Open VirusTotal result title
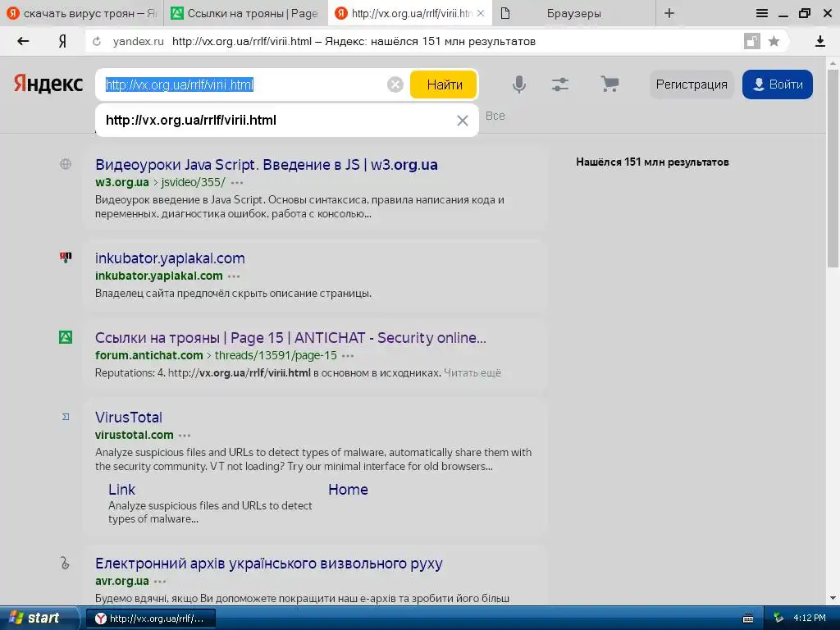 [129, 418]
